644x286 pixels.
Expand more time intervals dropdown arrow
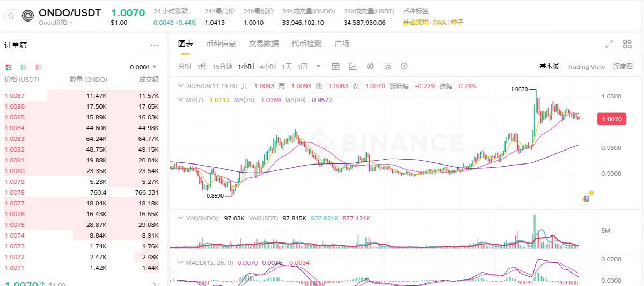(318, 67)
